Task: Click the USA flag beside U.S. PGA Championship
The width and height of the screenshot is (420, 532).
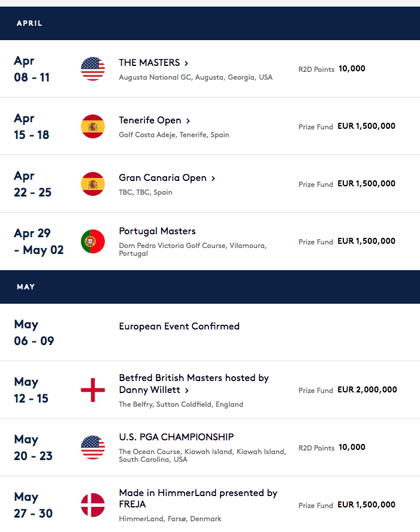Action: pos(93,448)
